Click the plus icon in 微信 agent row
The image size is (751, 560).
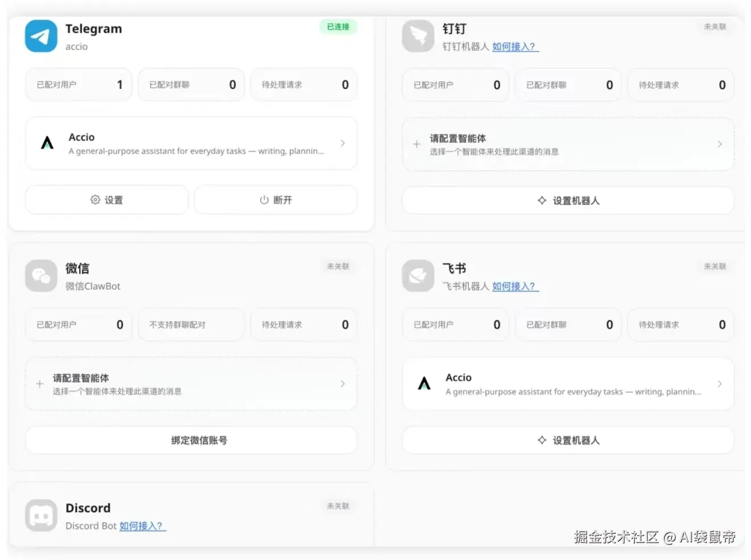pyautogui.click(x=40, y=384)
